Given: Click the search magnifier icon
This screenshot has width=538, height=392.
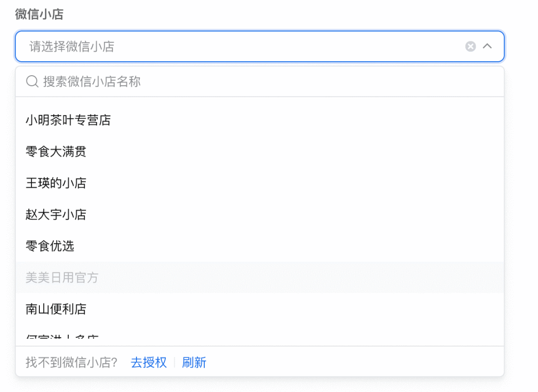Looking at the screenshot, I should (x=32, y=81).
